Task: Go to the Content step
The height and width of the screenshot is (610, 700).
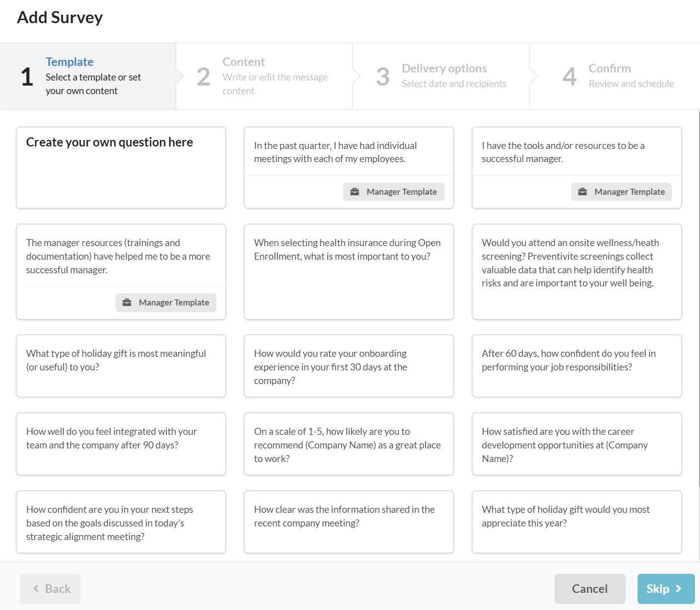Action: 264,76
